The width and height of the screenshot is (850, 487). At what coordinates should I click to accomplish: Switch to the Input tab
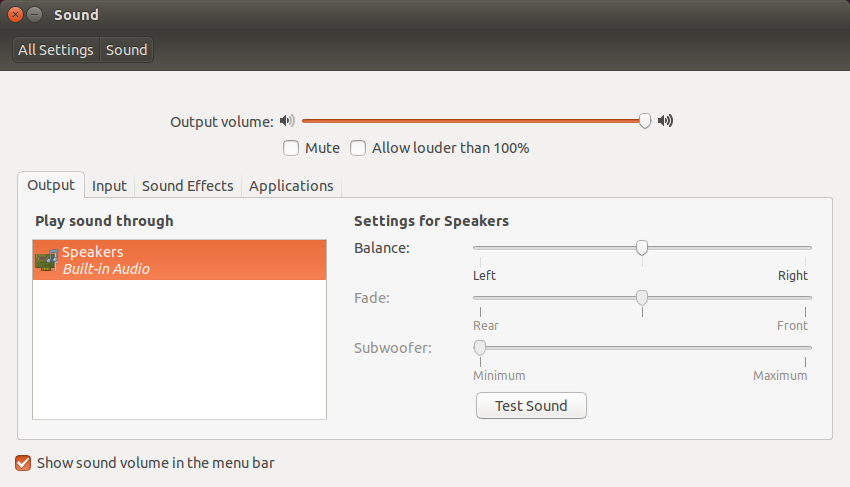(x=109, y=186)
